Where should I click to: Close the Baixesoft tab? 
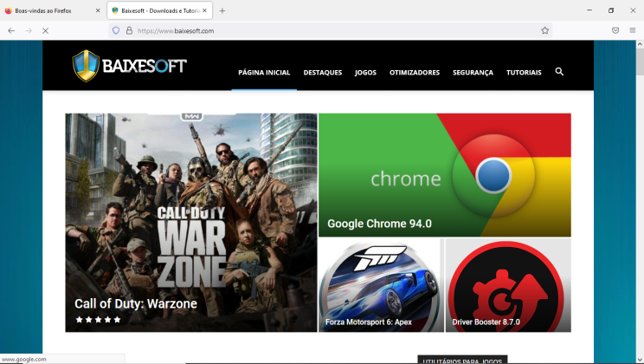point(204,10)
